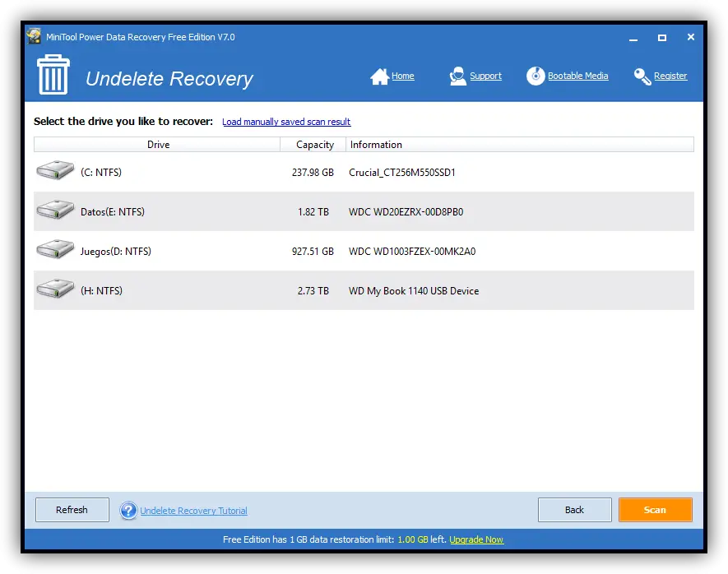Click the Bootable Media disc icon
The height and width of the screenshot is (574, 728).
(536, 76)
